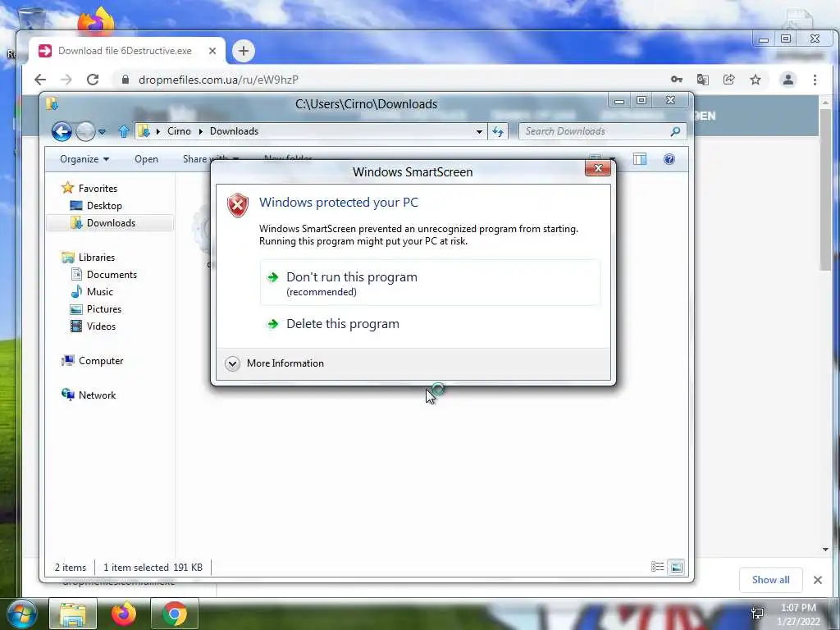This screenshot has height=630, width=840.
Task: Reload the Chrome page
Action: point(93,80)
